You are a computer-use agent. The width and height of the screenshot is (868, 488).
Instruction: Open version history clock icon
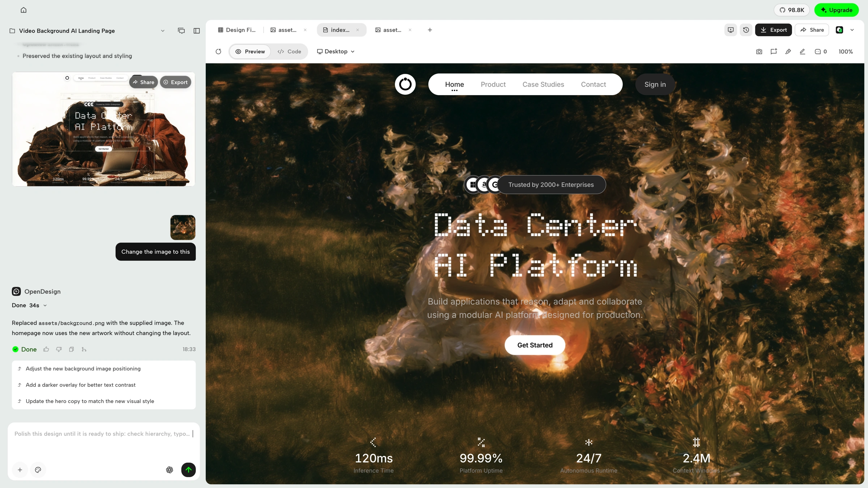coord(746,30)
